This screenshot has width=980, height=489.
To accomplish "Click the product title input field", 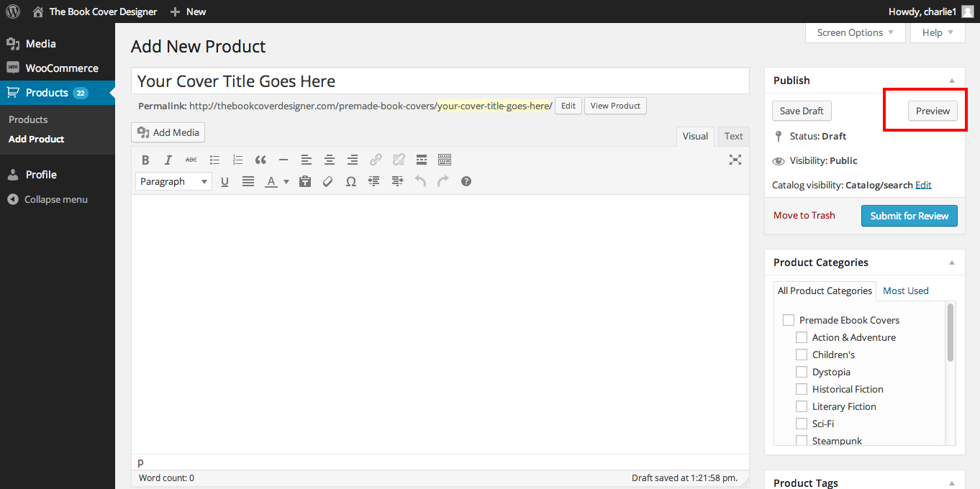I will click(x=440, y=81).
